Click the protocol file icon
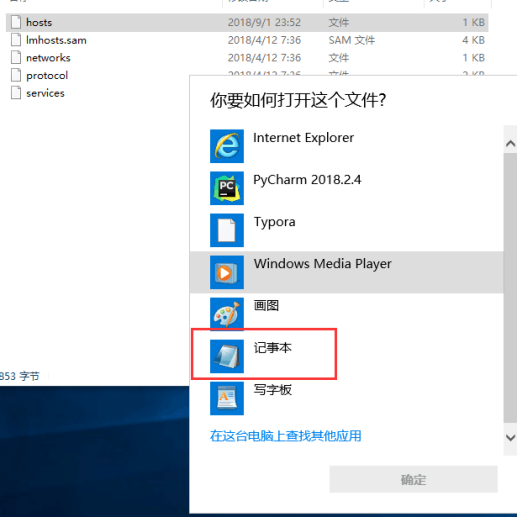517x517 pixels. pos(16,75)
